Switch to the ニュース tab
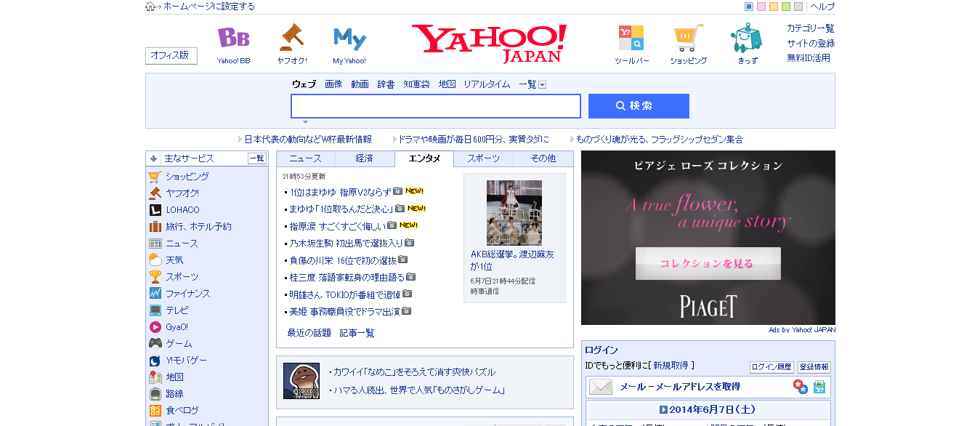Screen dimensions: 980x426 coord(306,158)
